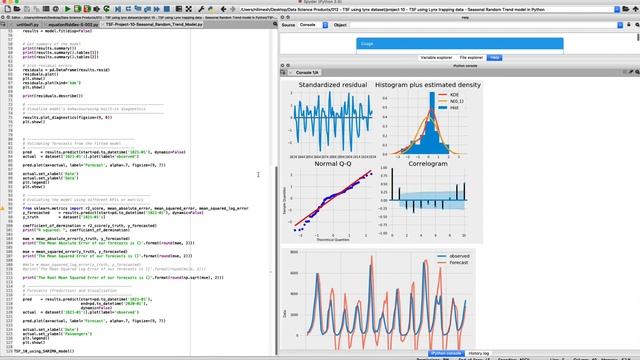Click the Save file toolbar icon
Image resolution: width=640 pixels, height=360 pixels.
tap(27, 9)
